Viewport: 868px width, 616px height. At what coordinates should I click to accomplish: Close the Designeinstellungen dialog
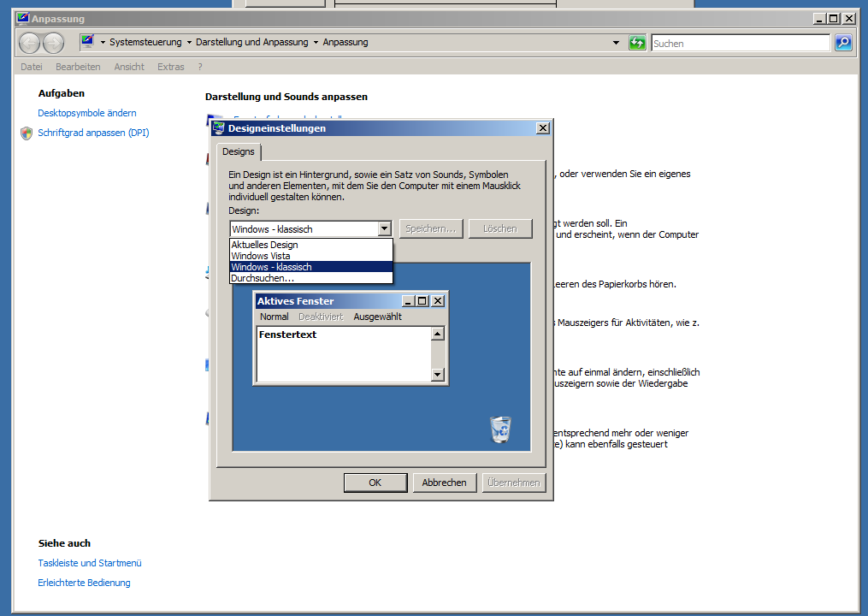(x=543, y=128)
